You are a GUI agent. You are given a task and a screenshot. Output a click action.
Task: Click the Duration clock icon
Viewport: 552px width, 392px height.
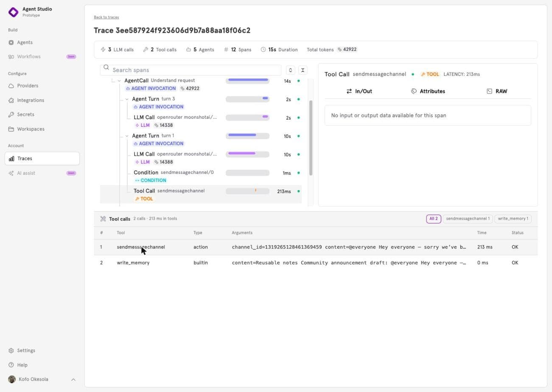click(263, 50)
